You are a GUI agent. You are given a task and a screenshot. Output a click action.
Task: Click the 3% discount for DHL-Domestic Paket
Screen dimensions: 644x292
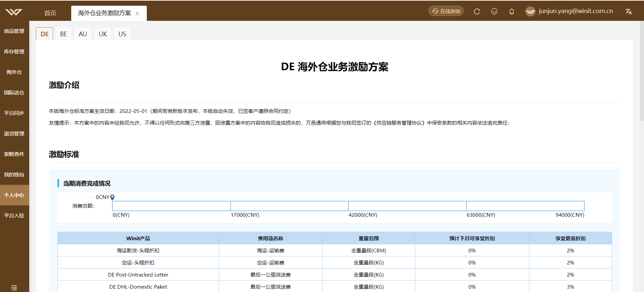pyautogui.click(x=570, y=287)
